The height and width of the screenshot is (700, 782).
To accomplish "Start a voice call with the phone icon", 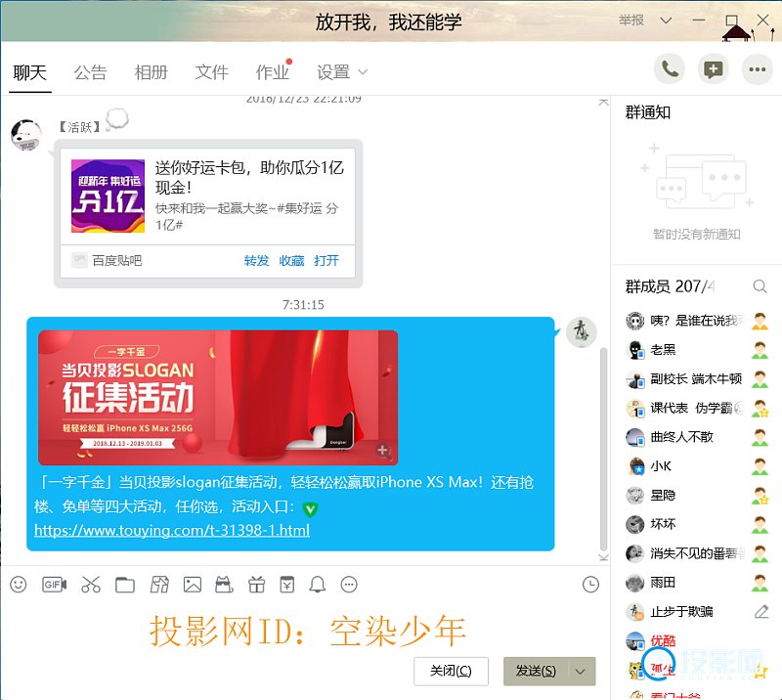I will point(670,69).
